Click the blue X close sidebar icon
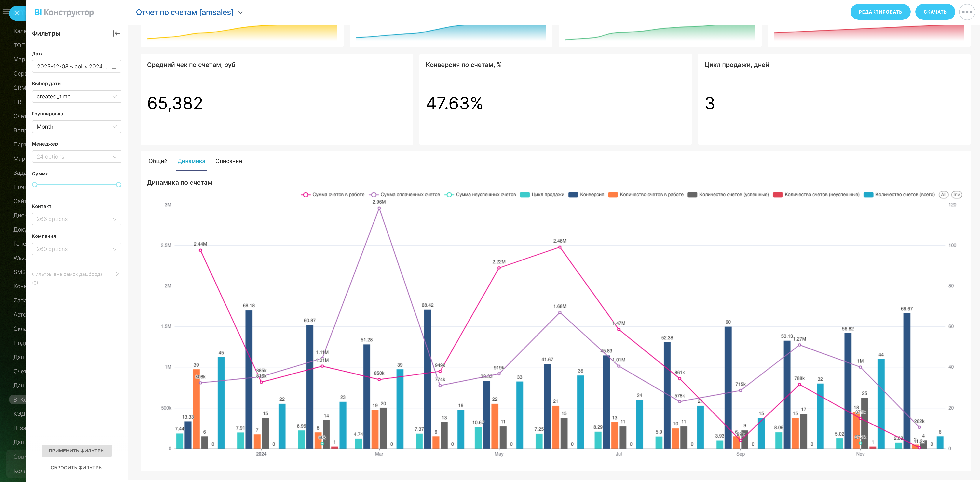This screenshot has width=980, height=482. [x=17, y=13]
